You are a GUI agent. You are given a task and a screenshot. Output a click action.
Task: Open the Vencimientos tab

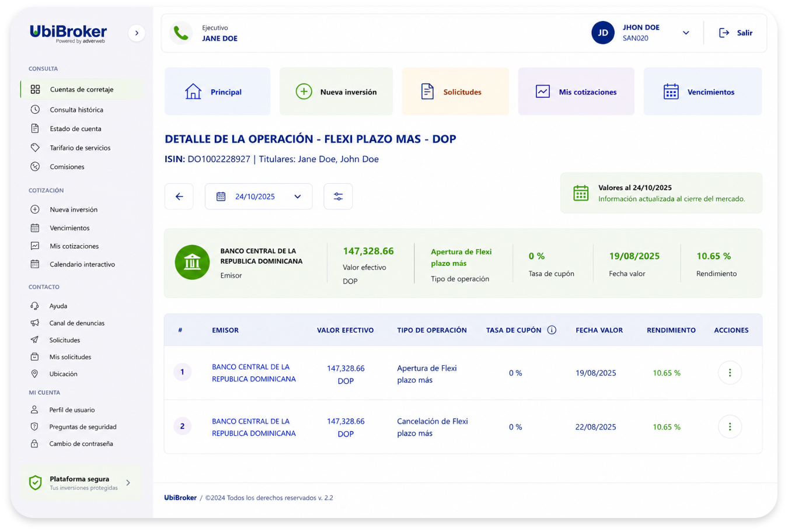pos(703,92)
